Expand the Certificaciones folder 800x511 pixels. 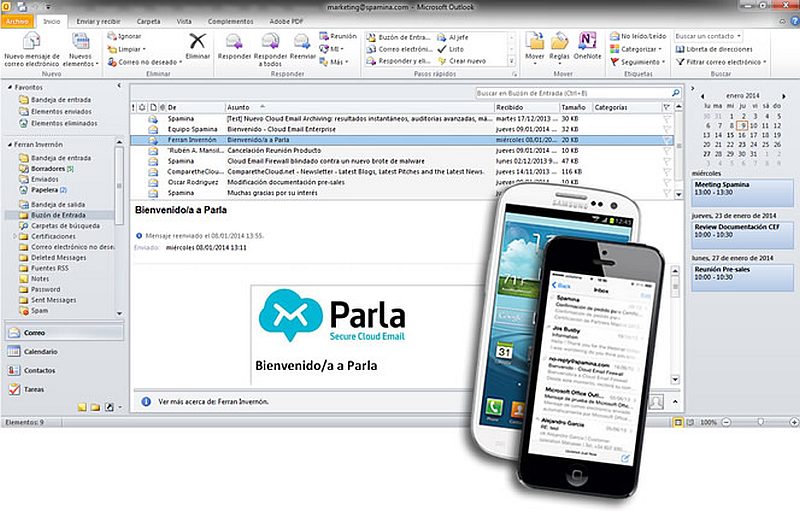point(14,236)
